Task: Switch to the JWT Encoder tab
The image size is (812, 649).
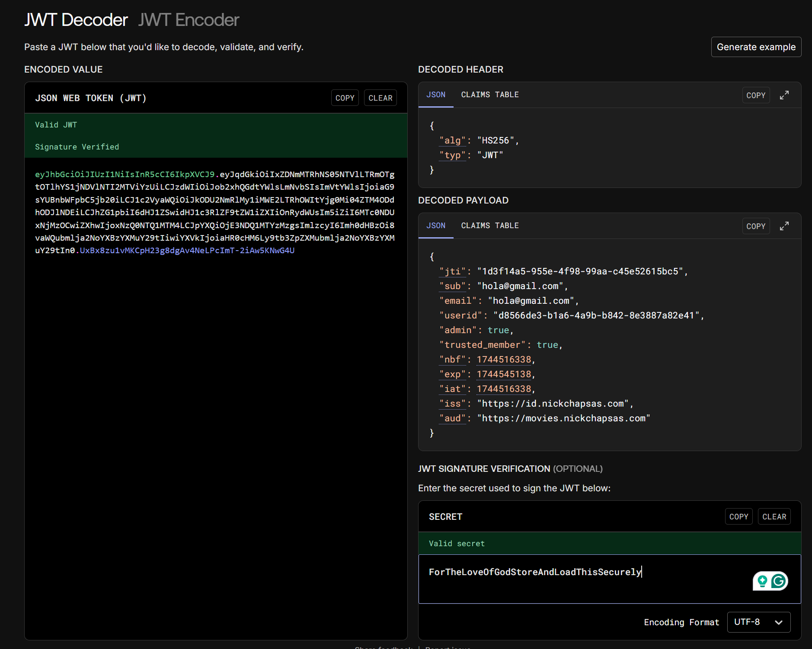Action: [x=189, y=20]
